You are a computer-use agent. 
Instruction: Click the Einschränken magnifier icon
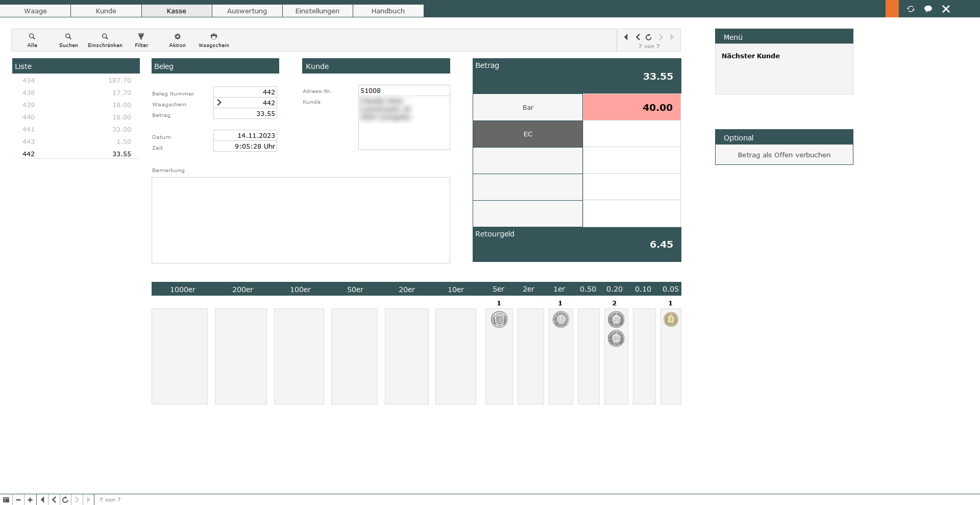click(x=105, y=37)
